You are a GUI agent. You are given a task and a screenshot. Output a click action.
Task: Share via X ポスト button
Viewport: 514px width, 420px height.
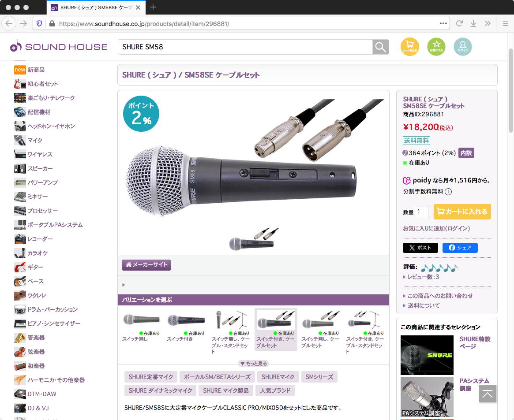(420, 248)
